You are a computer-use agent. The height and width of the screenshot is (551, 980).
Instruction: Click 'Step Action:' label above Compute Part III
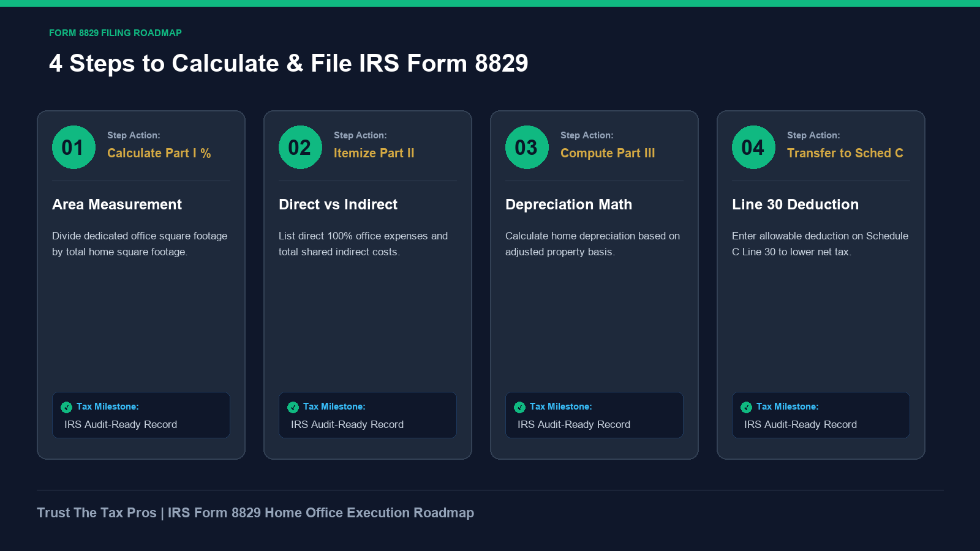tap(587, 135)
